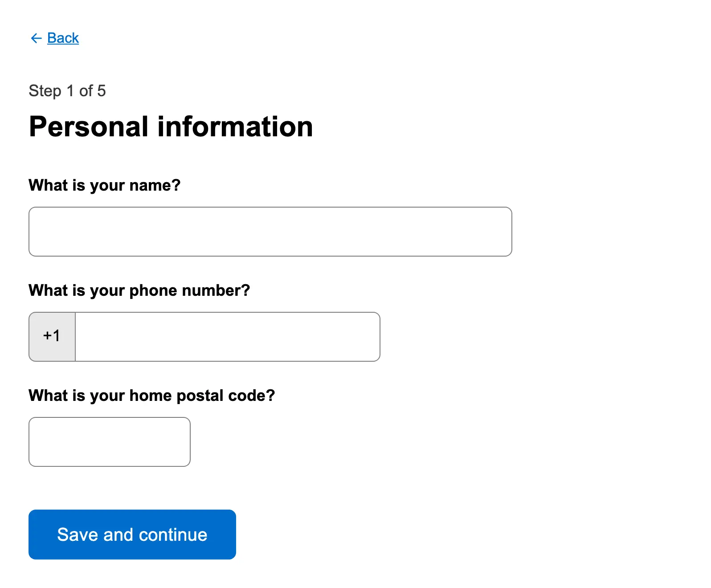
Task: Click the "What is your name?" label
Action: [x=104, y=185]
